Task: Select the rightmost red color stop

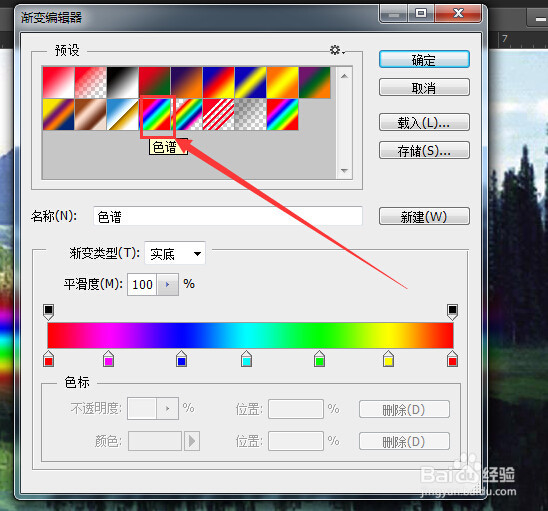Action: point(452,359)
